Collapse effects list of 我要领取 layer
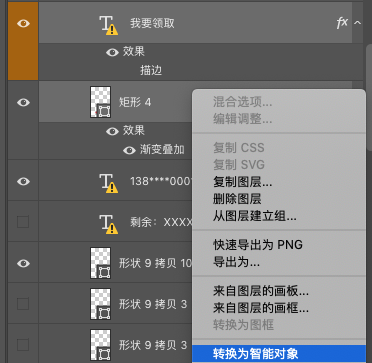 coord(357,23)
